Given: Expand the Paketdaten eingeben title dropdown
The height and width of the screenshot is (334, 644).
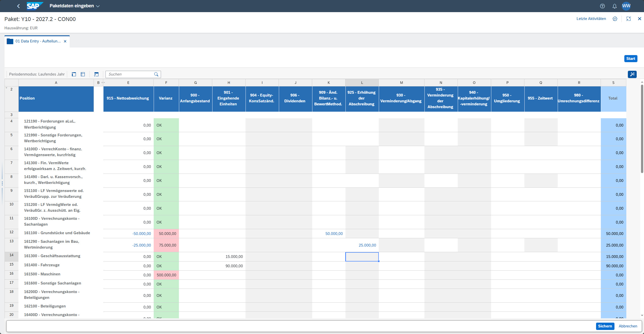Looking at the screenshot, I should (98, 6).
